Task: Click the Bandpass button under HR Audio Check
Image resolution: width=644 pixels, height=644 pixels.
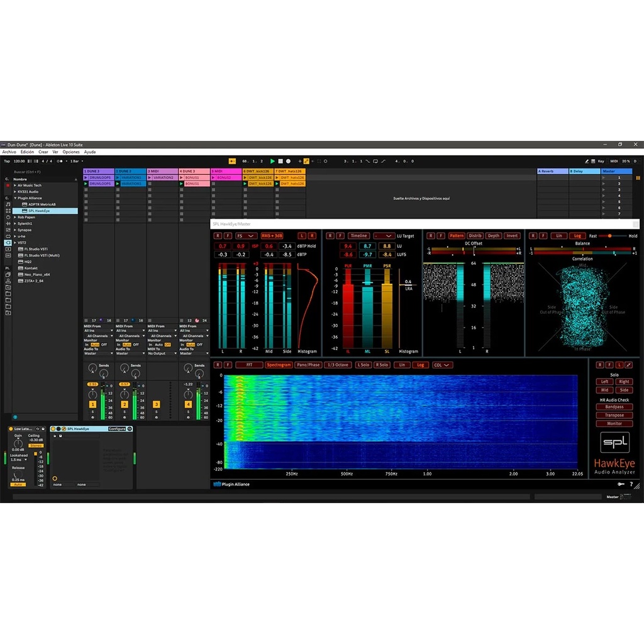Action: click(x=614, y=407)
